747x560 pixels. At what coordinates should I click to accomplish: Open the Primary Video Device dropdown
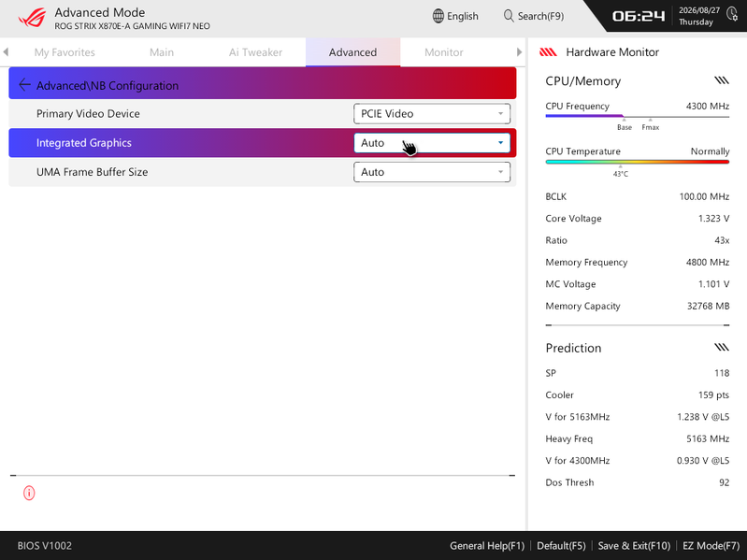click(432, 114)
